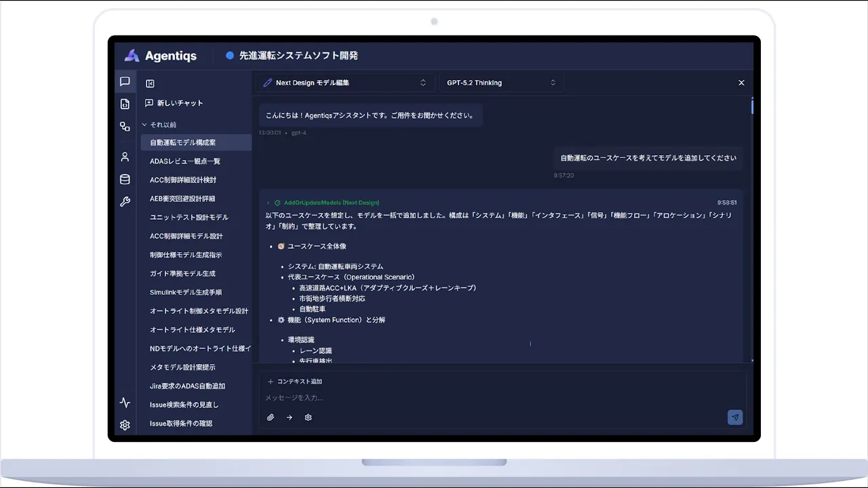Select the Issue検索条件の見直し chat

click(x=196, y=405)
